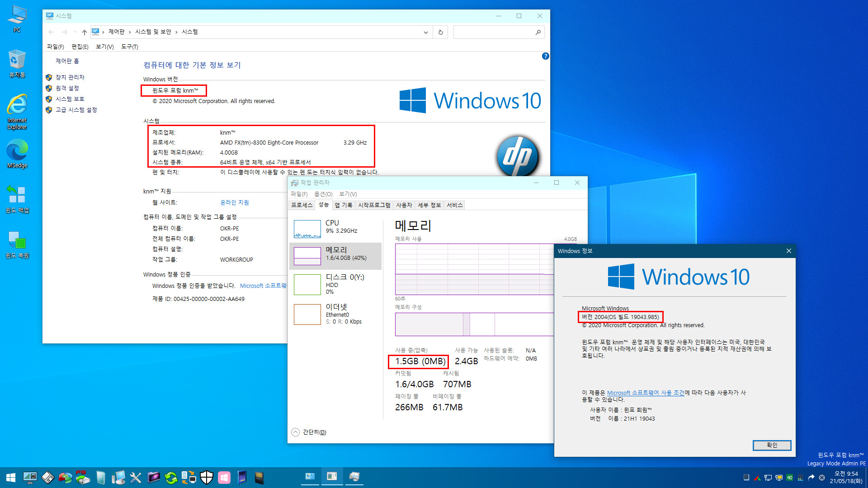Image resolution: width=868 pixels, height=488 pixels.
Task: Switch to the Task Manager taskbar button
Action: click(x=354, y=477)
